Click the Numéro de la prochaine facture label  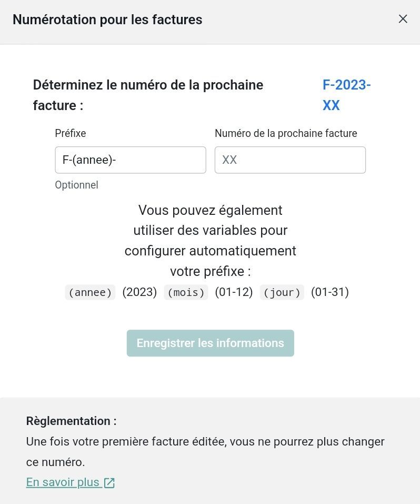286,133
